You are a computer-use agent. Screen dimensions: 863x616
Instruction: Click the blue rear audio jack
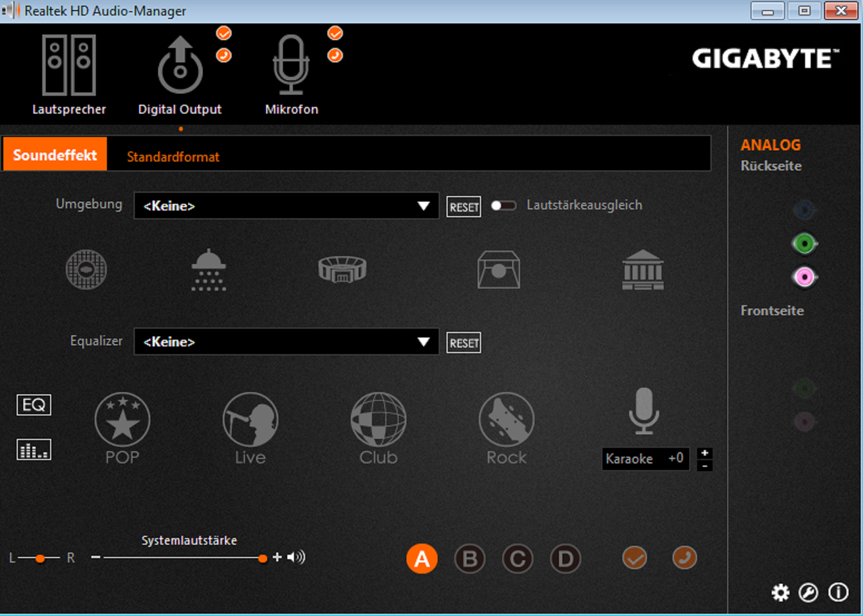tap(804, 210)
